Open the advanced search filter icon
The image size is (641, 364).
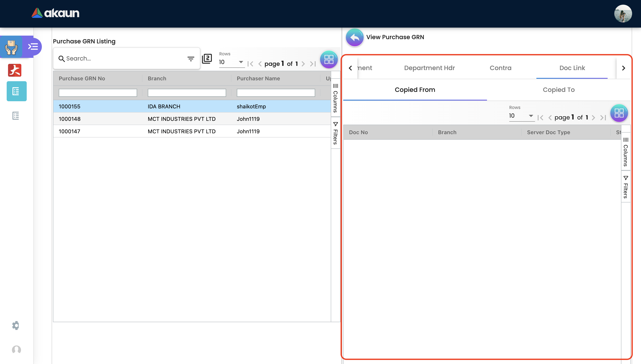191,59
